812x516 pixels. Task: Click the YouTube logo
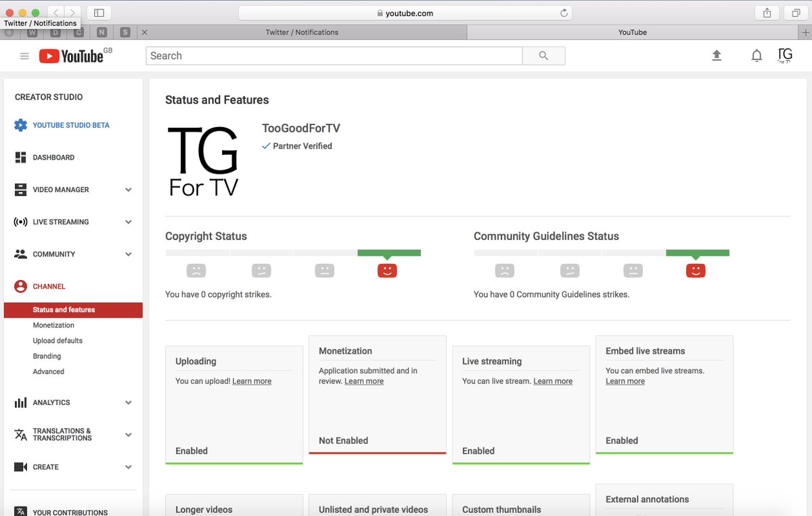click(x=71, y=56)
